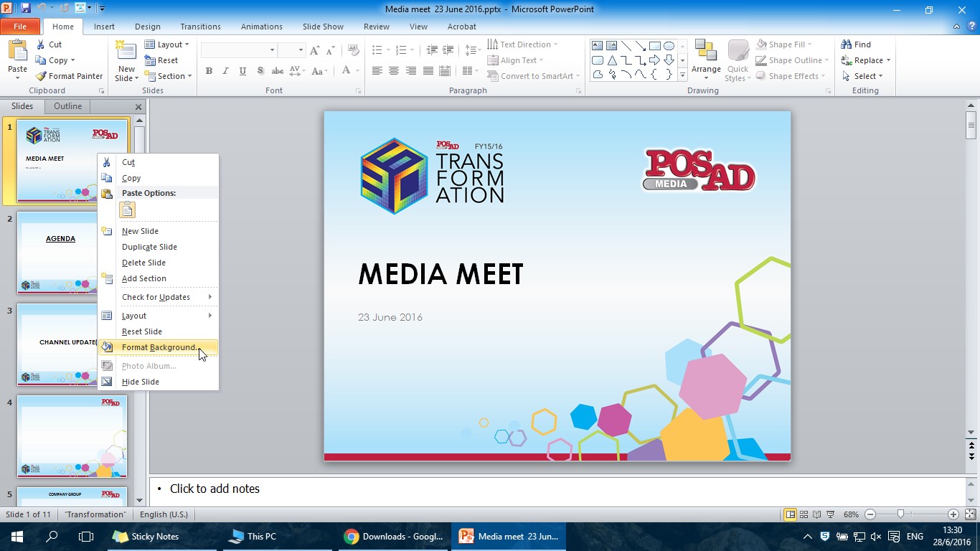Open the Quick Styles gallery

click(x=738, y=61)
